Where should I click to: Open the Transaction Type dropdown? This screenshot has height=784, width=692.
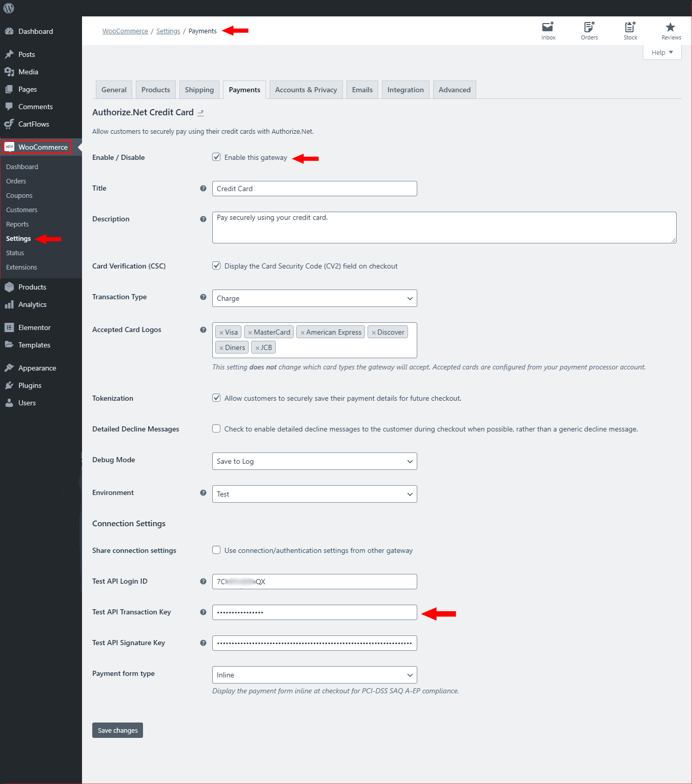tap(314, 298)
